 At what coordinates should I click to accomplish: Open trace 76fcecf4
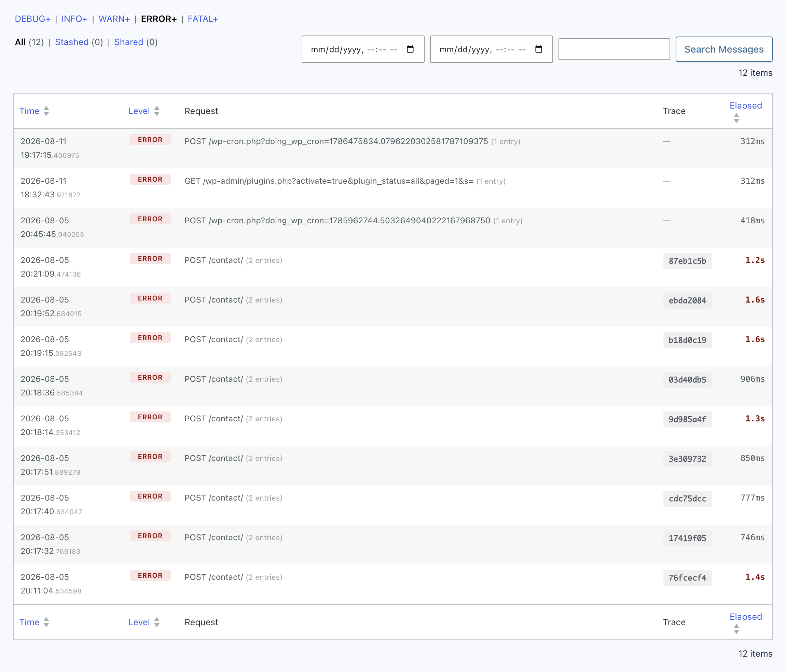pos(687,578)
